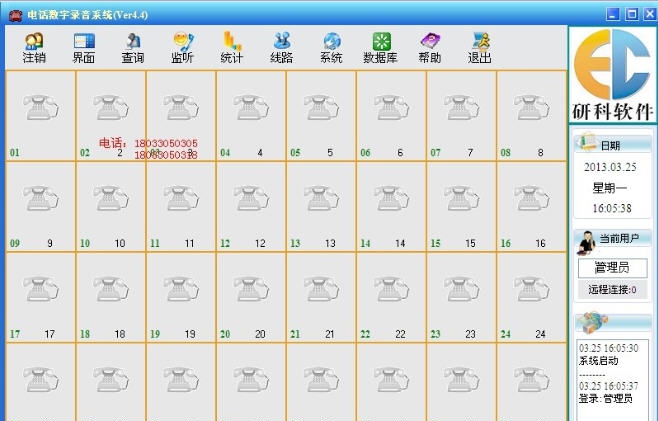Select the telephone icon in channel 15
Viewport: 658px width, 421px height.
click(x=461, y=198)
